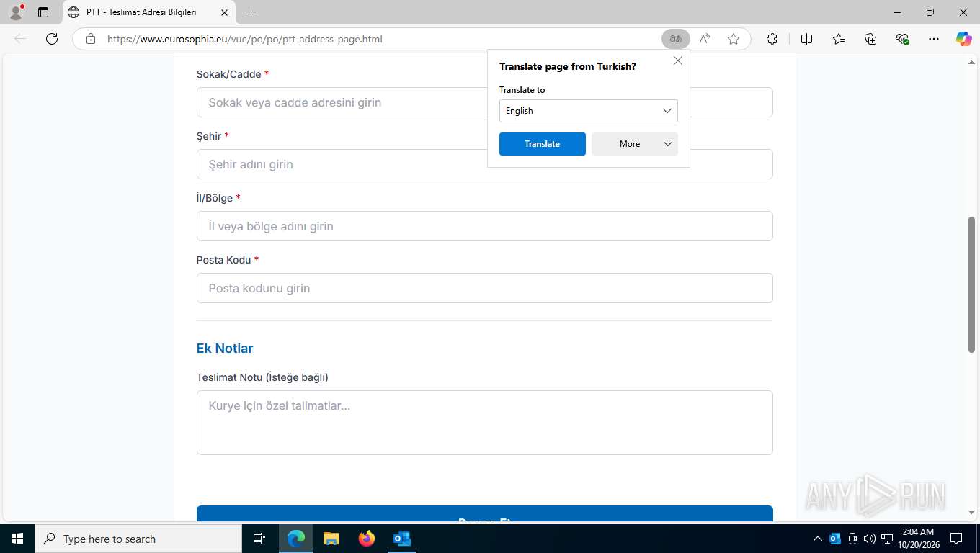Image resolution: width=980 pixels, height=553 pixels.
Task: Click the page vertical scrollbar thumb
Action: (971, 284)
